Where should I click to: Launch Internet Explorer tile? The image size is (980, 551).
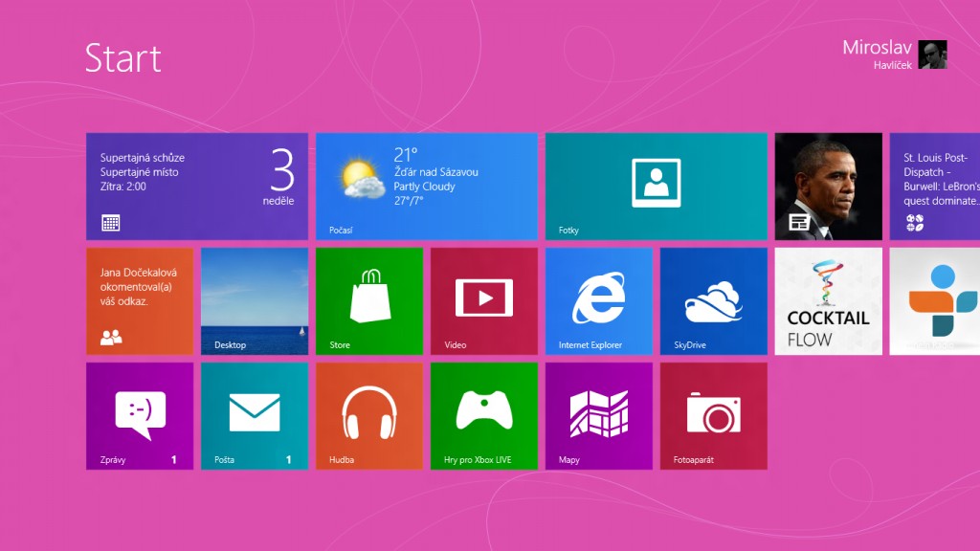[599, 301]
